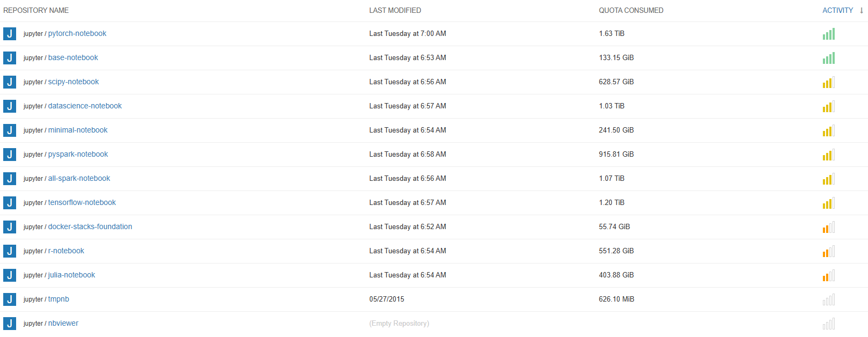Open the datascience-notebook repository link
Image resolution: width=868 pixels, height=337 pixels.
coord(85,106)
